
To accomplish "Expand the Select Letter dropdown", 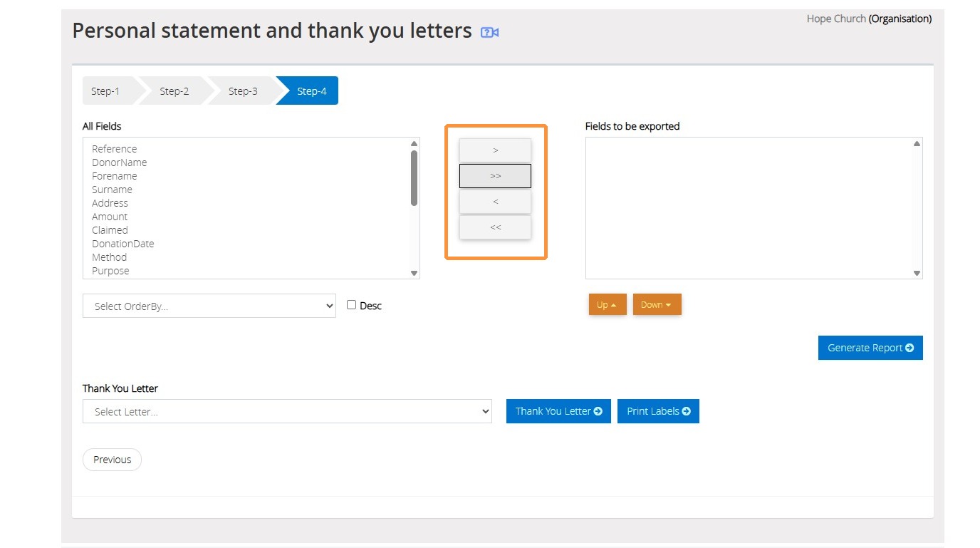I will tap(287, 411).
